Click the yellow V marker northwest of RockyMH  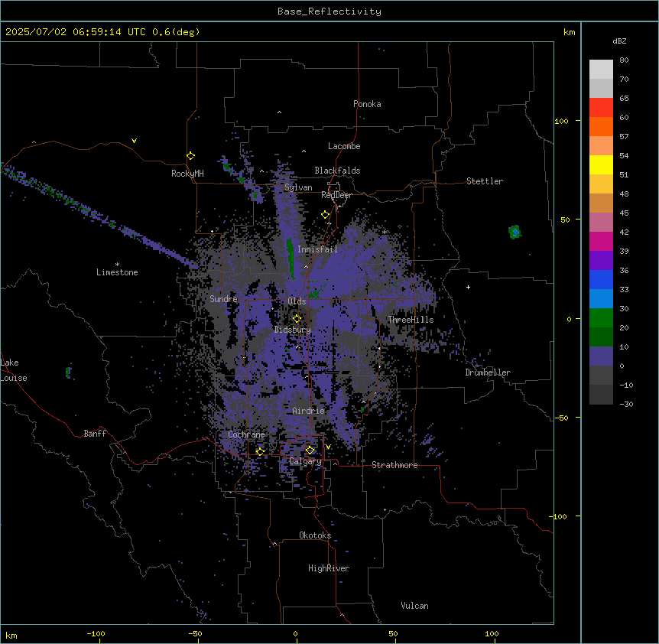(x=134, y=141)
